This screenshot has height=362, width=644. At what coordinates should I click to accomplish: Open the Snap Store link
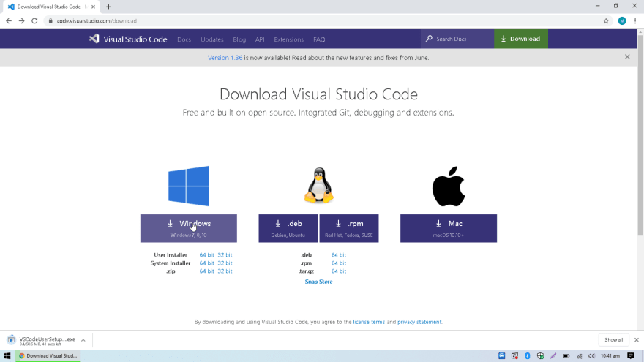click(x=319, y=282)
